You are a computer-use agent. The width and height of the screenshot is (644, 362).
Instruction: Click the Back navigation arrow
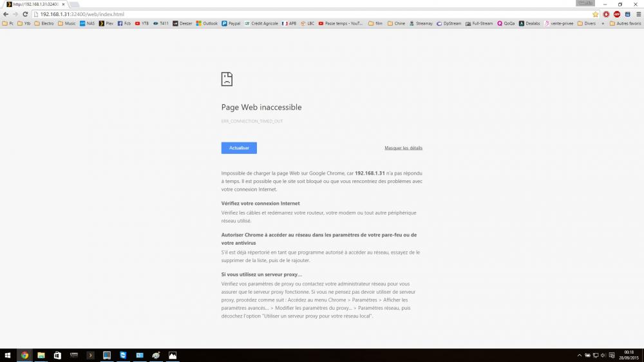(6, 14)
